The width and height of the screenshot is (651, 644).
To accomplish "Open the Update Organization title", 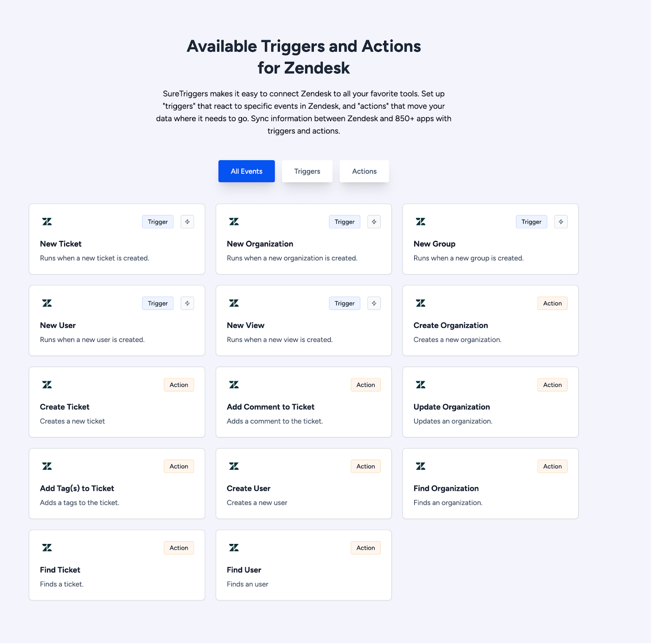I will coord(452,407).
